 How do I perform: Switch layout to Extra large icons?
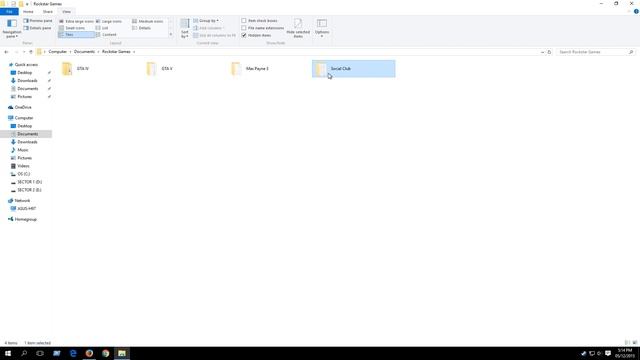pyautogui.click(x=76, y=21)
